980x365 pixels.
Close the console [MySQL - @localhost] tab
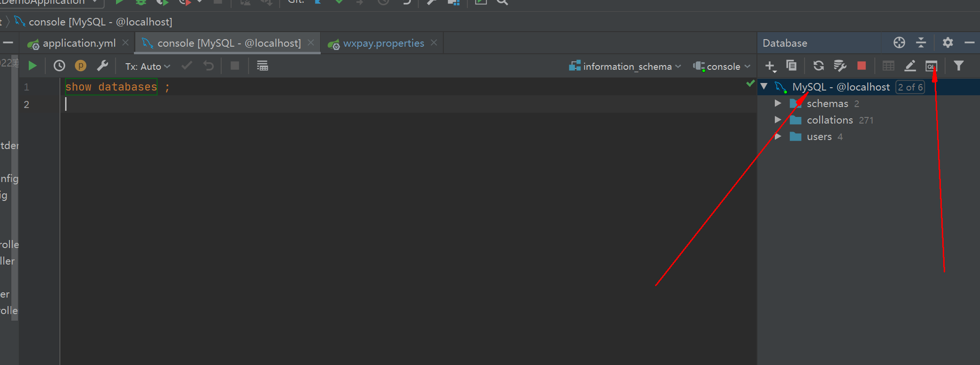[311, 42]
